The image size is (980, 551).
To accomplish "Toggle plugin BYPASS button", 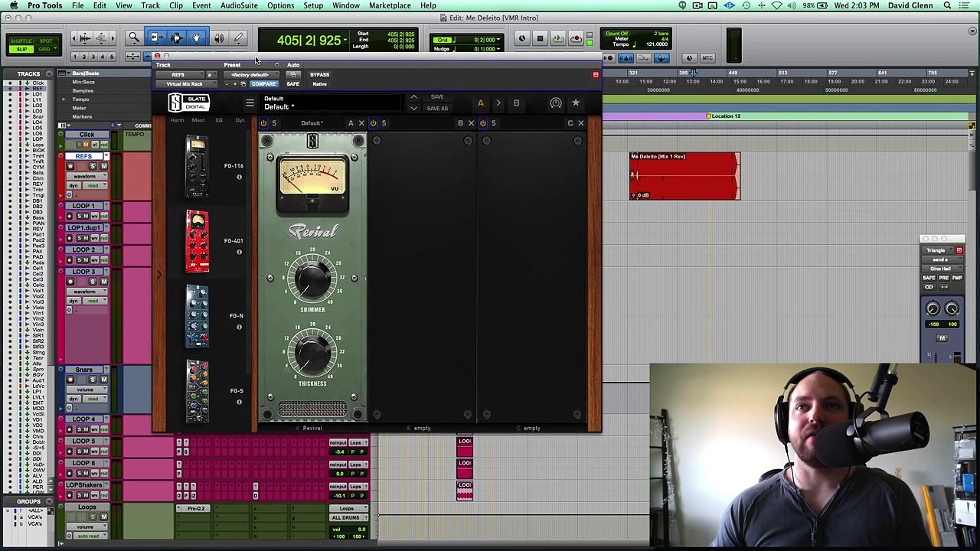I will tap(319, 75).
